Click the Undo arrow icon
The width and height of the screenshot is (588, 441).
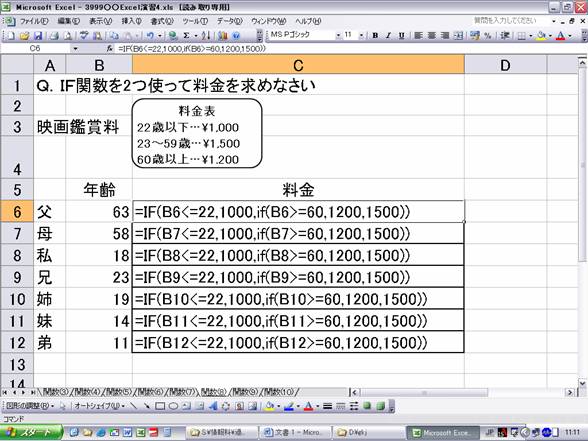[150, 36]
